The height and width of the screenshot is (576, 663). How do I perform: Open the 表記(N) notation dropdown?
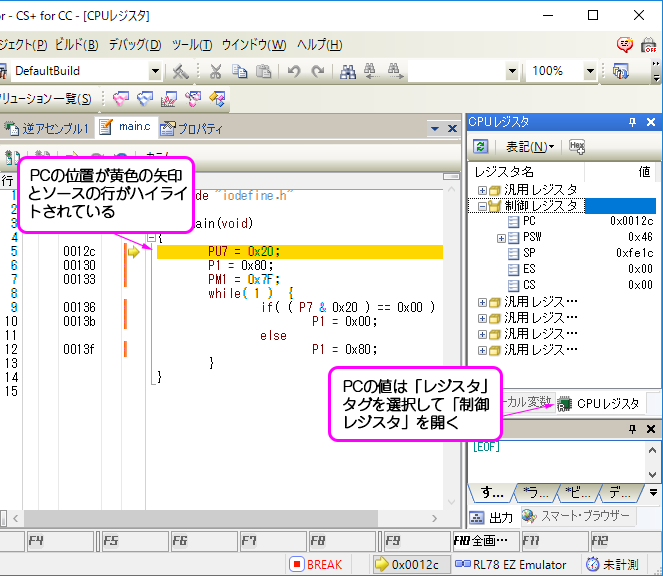pyautogui.click(x=529, y=146)
